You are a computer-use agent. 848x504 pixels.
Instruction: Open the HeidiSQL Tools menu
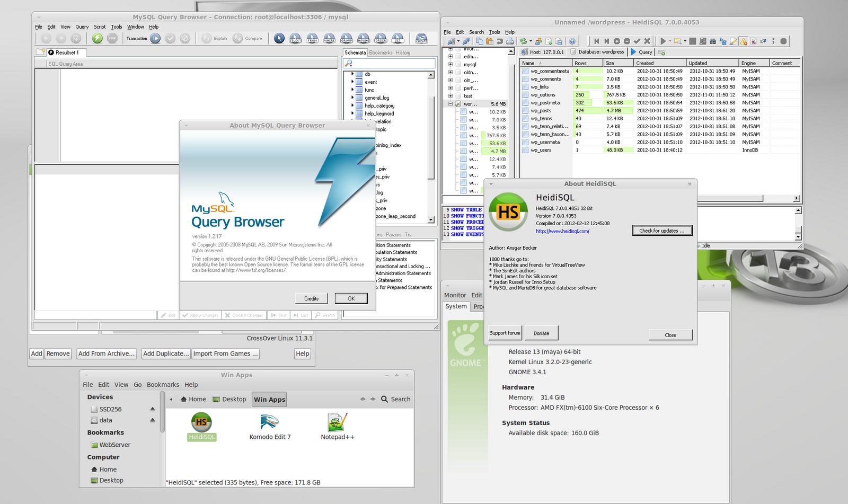(x=494, y=32)
